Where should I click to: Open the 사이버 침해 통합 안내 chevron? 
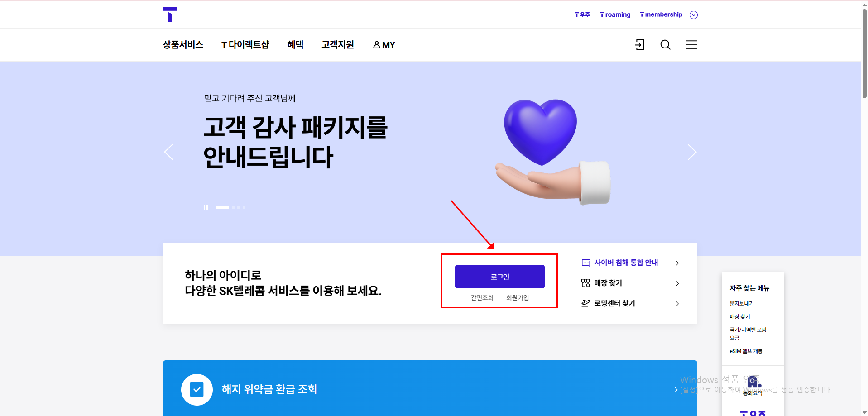[677, 263]
